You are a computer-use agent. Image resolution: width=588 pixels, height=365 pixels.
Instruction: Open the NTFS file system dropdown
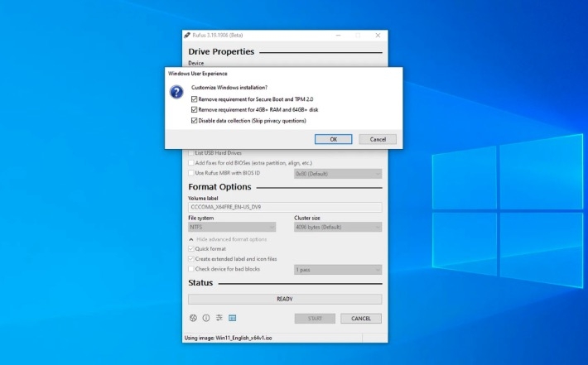coord(232,227)
